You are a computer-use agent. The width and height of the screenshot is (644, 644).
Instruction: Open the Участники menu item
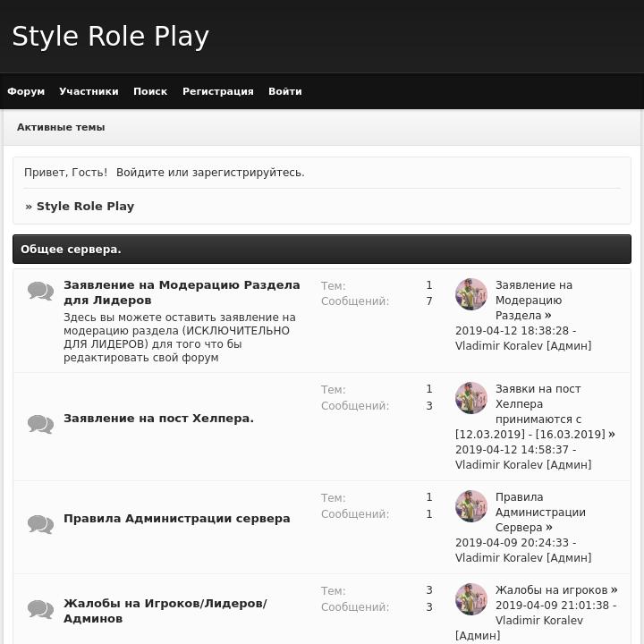pyautogui.click(x=89, y=91)
